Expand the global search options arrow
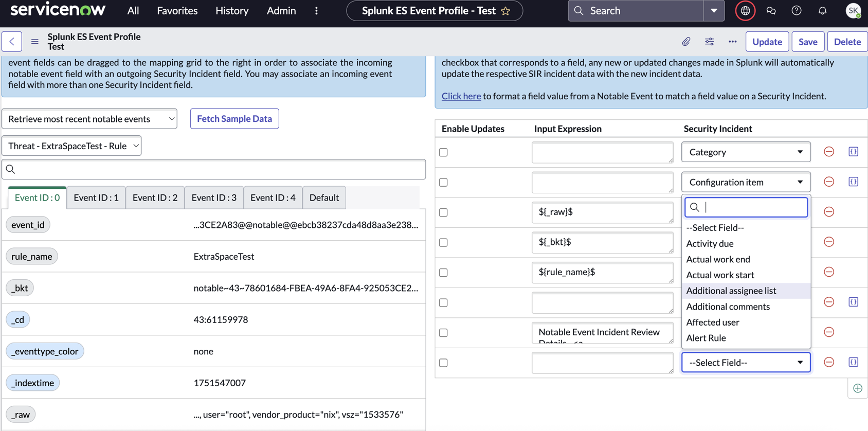This screenshot has height=431, width=868. coord(714,11)
